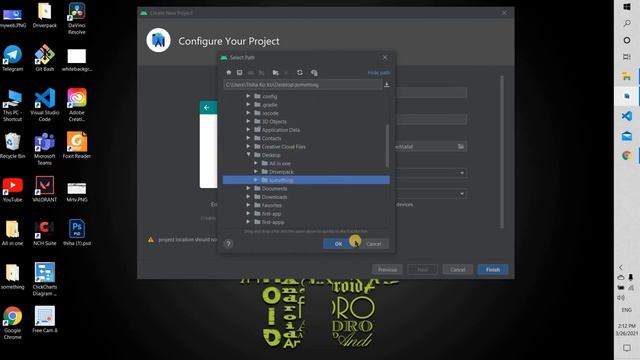Jump to Desktop directory via toolbar icon
Screen dimensions: 640x360
click(x=240, y=73)
